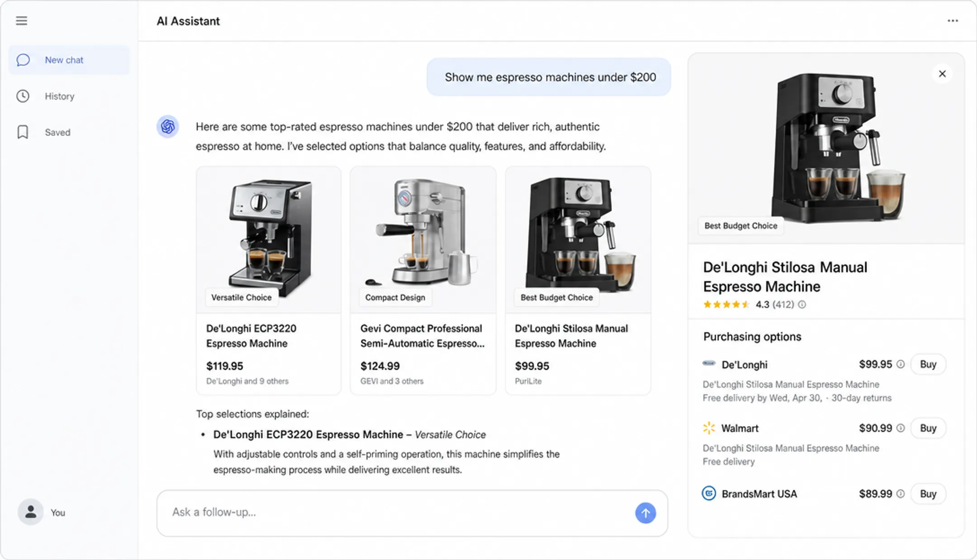977x560 pixels.
Task: Click the Gevi Compact Professional Semi-Automatic title
Action: click(422, 336)
